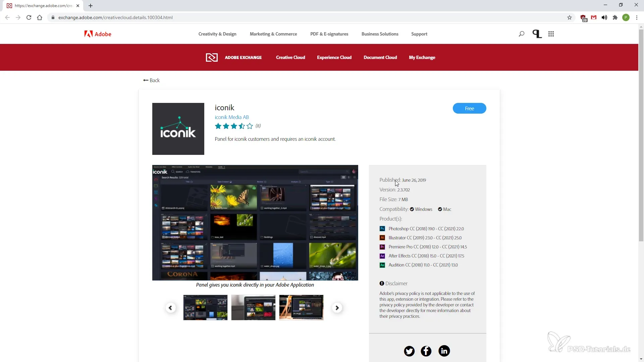The width and height of the screenshot is (644, 362).
Task: Click Published June 26, 2019 text
Action: (402, 180)
